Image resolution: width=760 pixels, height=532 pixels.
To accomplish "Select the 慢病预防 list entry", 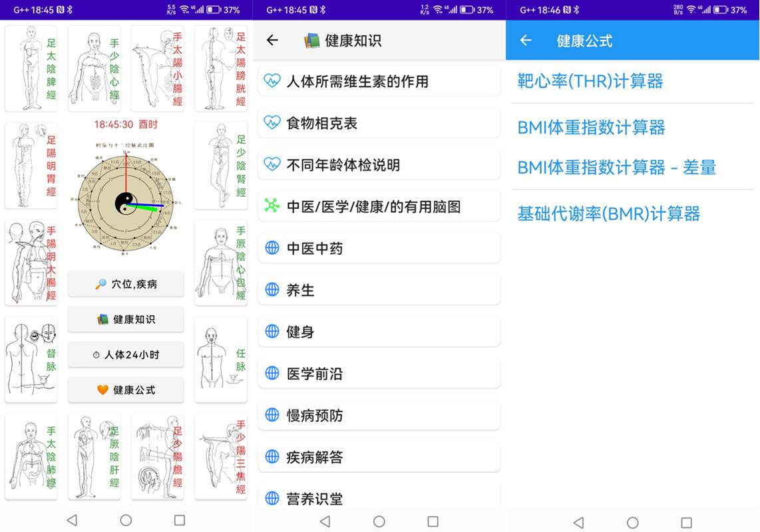I will [379, 416].
